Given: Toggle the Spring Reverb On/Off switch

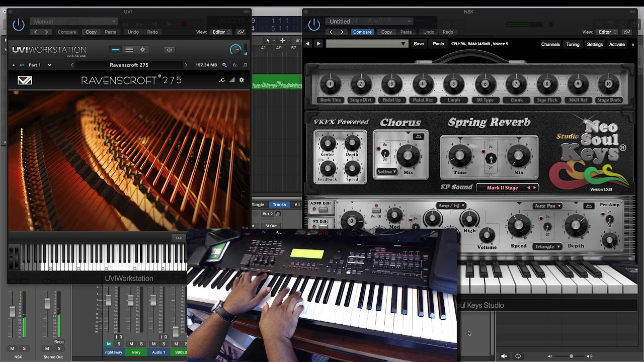Looking at the screenshot, I should coord(491,159).
